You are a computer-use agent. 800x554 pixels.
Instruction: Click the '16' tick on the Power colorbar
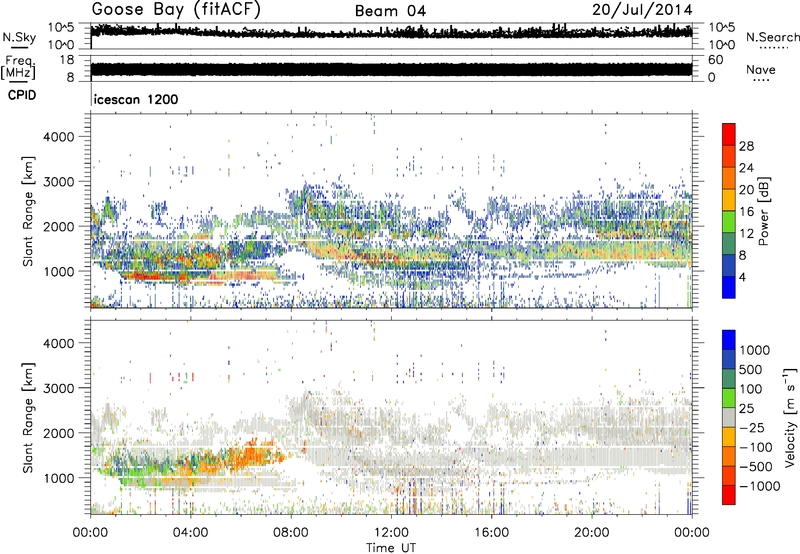point(746,211)
